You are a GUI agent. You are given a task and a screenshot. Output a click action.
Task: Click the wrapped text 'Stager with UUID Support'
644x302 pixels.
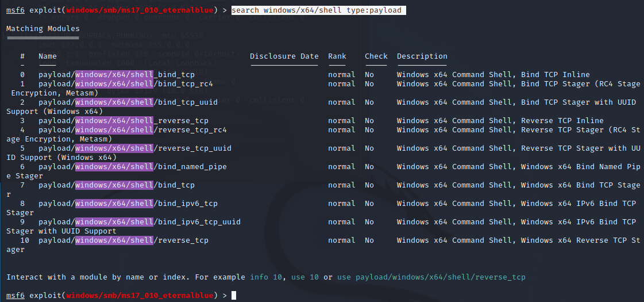point(61,232)
